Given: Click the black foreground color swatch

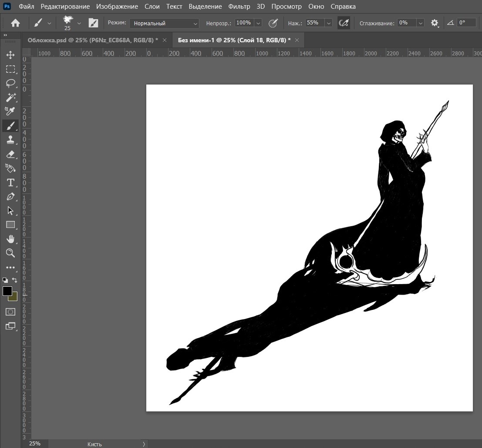Looking at the screenshot, I should pos(7,292).
